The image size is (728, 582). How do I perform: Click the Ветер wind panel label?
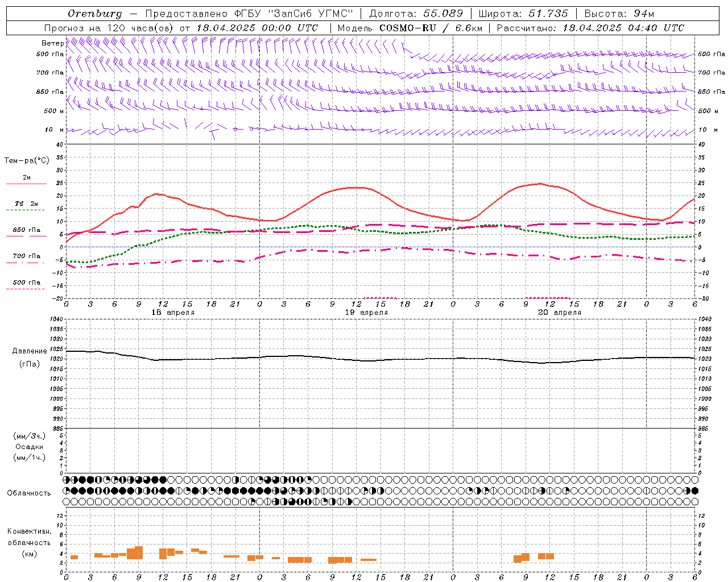[52, 43]
